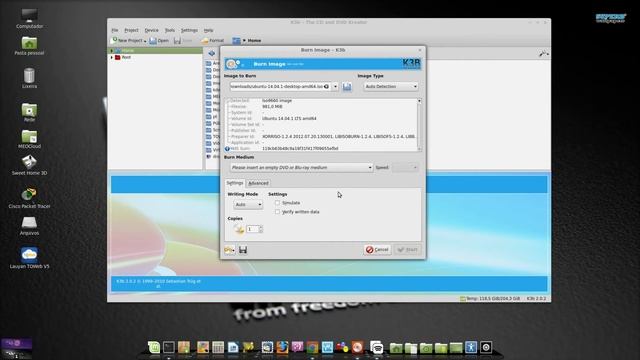Click the accessibility icon in dock
The height and width of the screenshot is (360, 640).
[471, 347]
